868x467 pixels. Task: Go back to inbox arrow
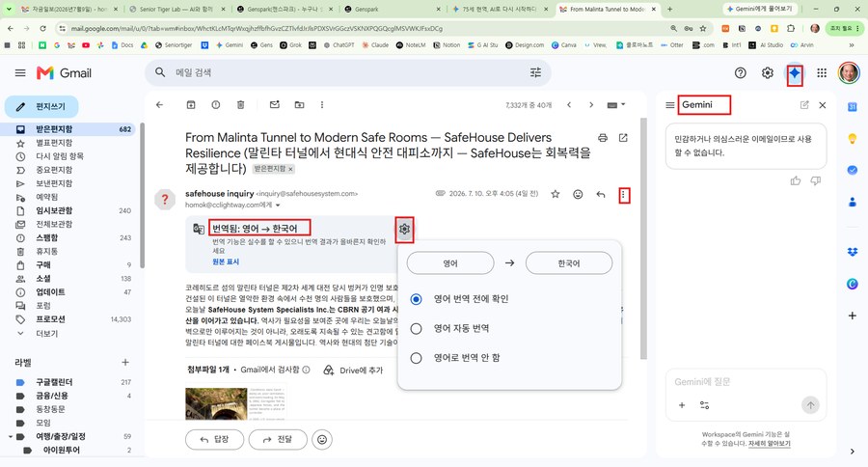[159, 105]
